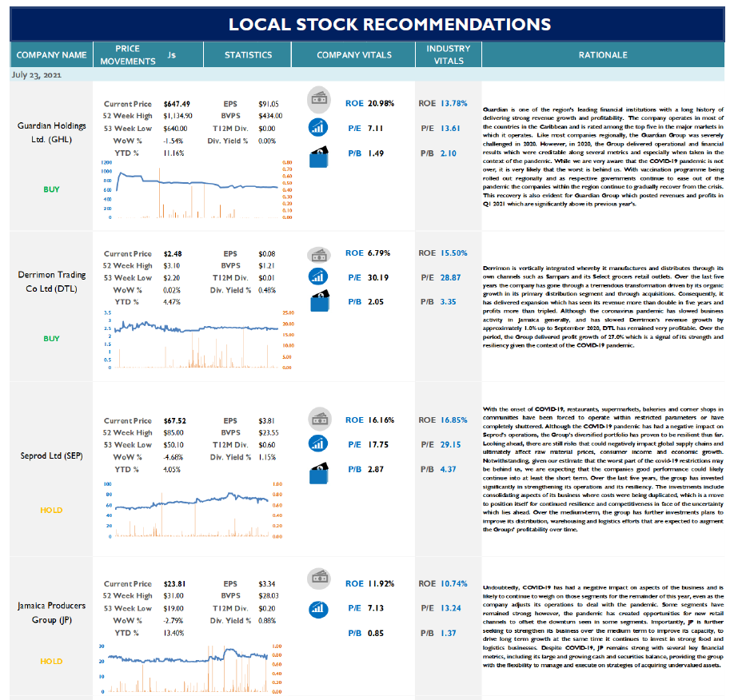Click Derrimon's current price $2.48
Screen dimensions: 746x700
173,254
